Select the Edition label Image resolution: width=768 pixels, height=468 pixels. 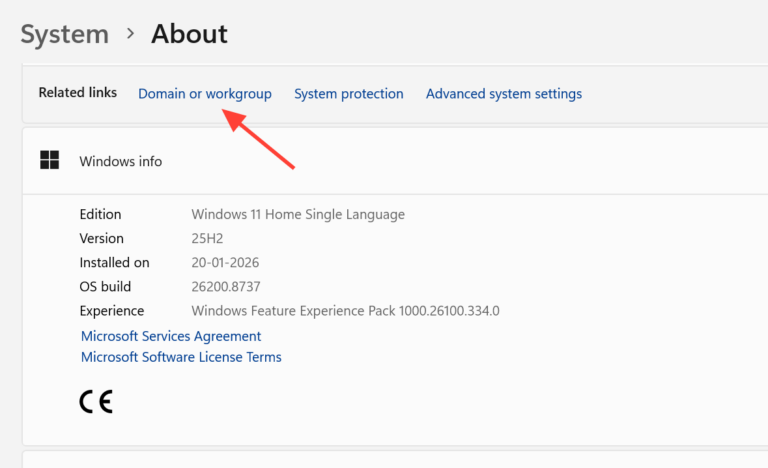tap(100, 214)
